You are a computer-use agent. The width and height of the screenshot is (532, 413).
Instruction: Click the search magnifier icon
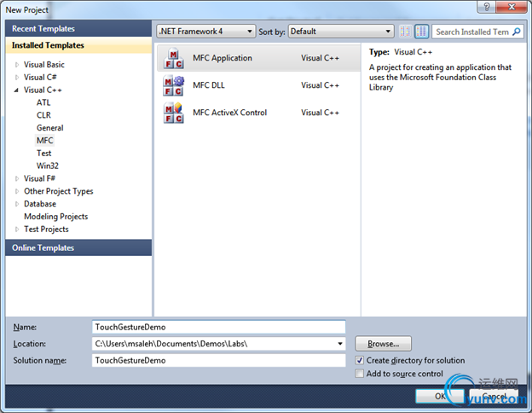point(517,32)
